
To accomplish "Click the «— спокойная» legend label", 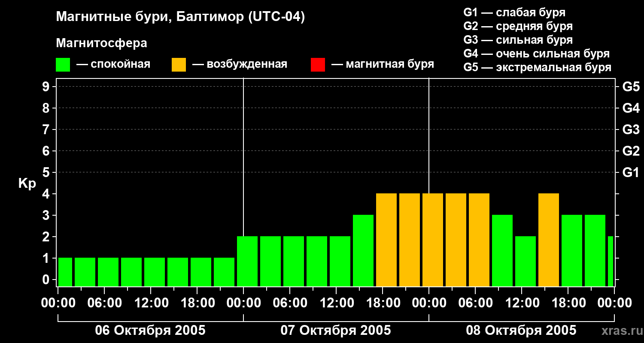I will (113, 64).
